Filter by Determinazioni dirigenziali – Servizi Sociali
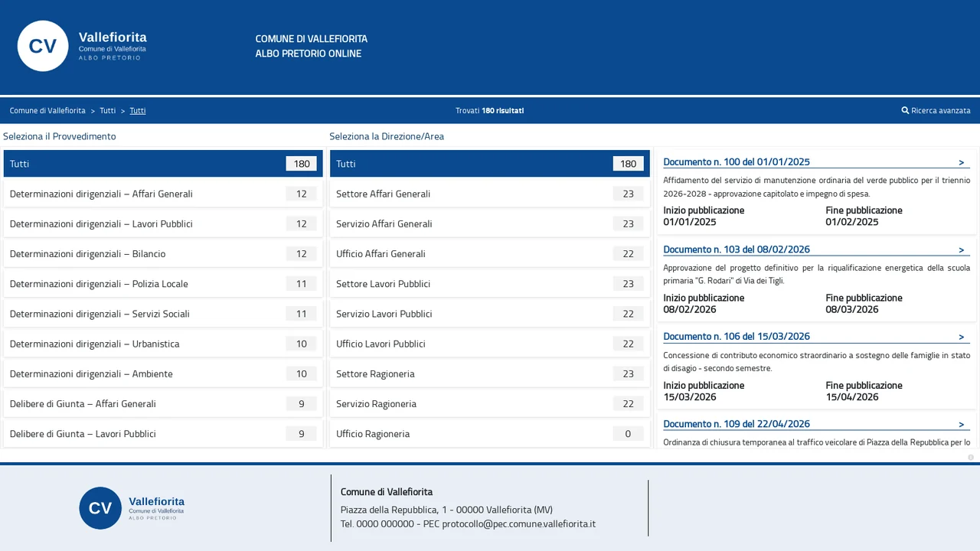Image resolution: width=980 pixels, height=551 pixels. (163, 314)
